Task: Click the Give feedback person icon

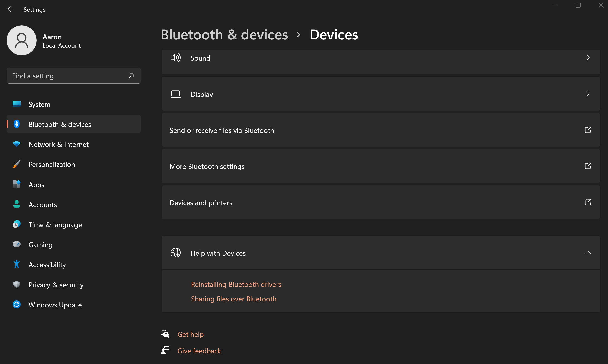Action: click(165, 351)
